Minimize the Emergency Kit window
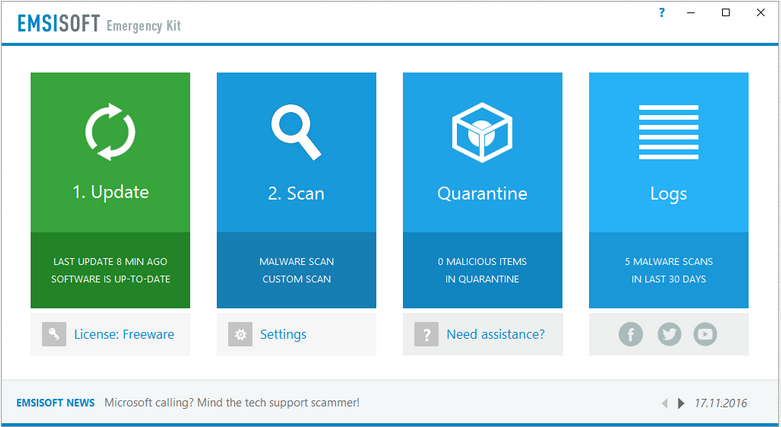 click(x=690, y=13)
